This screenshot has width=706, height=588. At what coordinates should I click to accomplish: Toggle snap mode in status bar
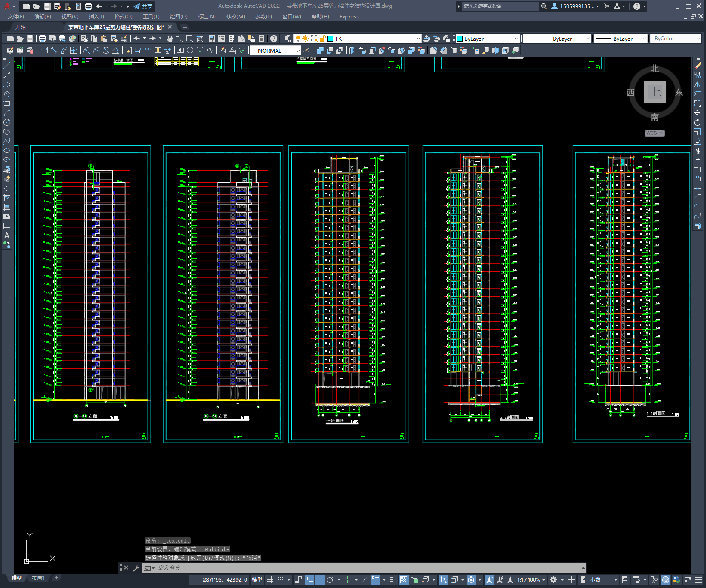[x=280, y=580]
